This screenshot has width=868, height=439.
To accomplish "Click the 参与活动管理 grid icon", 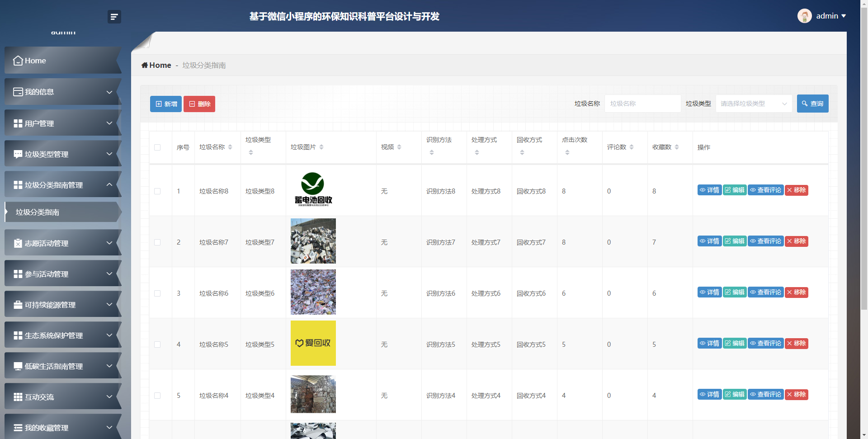I will (18, 274).
